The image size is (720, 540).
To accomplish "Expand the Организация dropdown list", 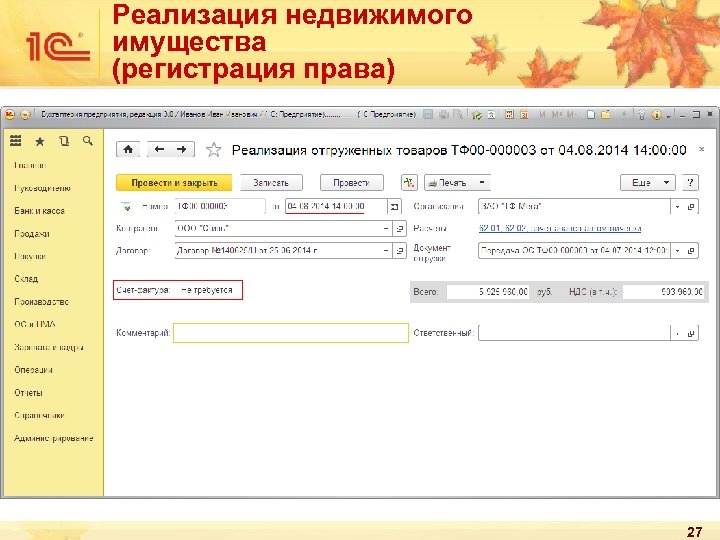I will pyautogui.click(x=677, y=207).
